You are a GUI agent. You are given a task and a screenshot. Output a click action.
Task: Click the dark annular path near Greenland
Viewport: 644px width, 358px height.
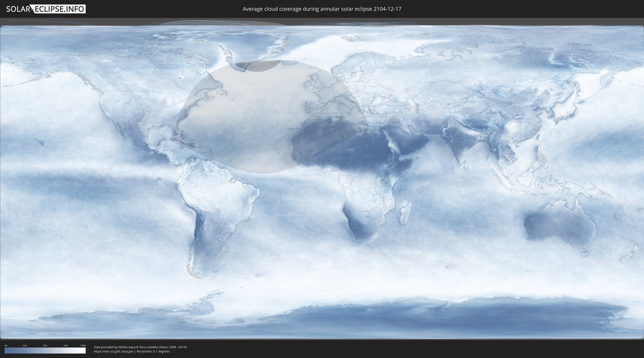tap(257, 66)
